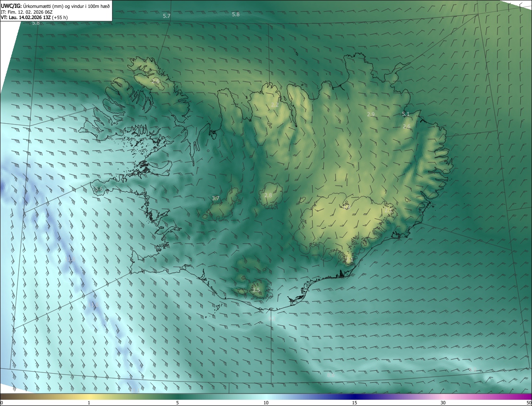The height and width of the screenshot is (406, 532).
Task: Click the colour scale tick label "0"
Action: point(2,403)
